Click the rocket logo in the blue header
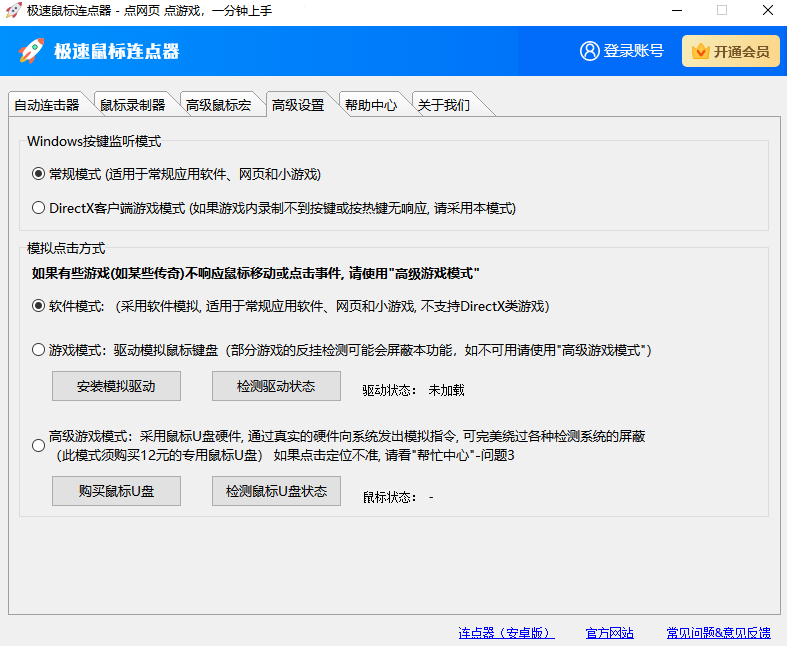Screen dimensions: 787x646 [31, 51]
